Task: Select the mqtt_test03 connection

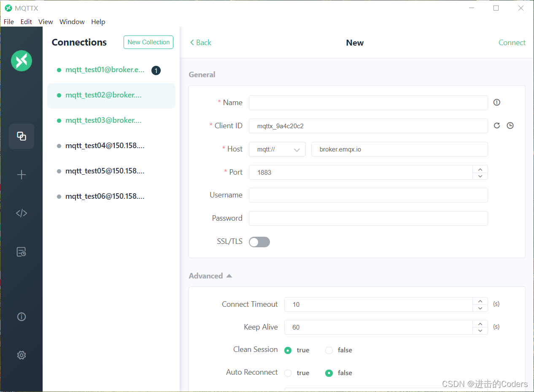Action: pos(111,121)
